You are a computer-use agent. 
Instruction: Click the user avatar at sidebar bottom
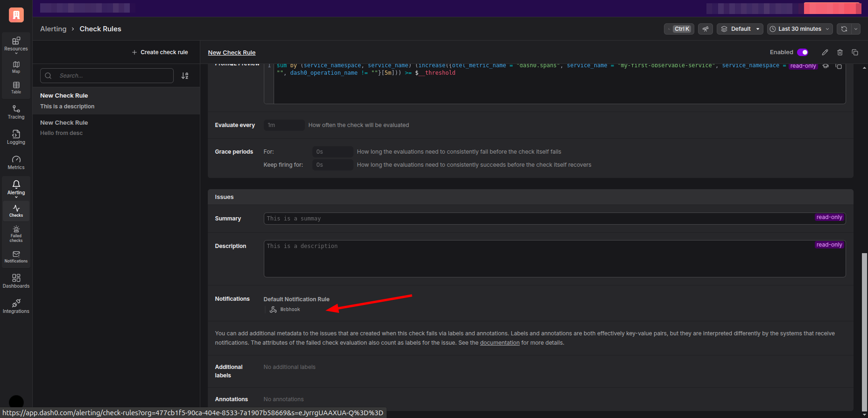[x=16, y=402]
